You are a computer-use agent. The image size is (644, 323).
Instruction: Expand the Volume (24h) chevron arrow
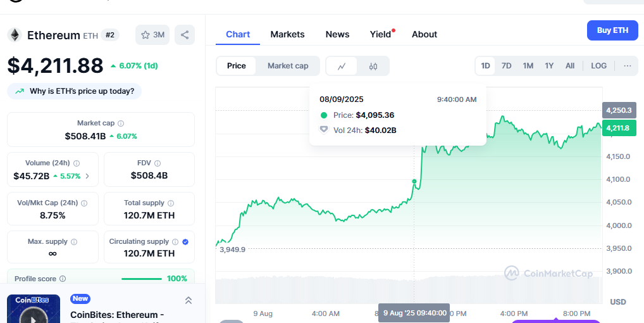pyautogui.click(x=87, y=176)
